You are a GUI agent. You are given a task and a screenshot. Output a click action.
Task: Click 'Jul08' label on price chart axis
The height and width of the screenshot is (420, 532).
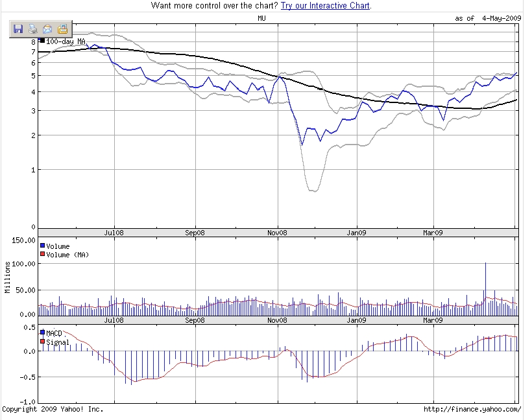(x=114, y=233)
